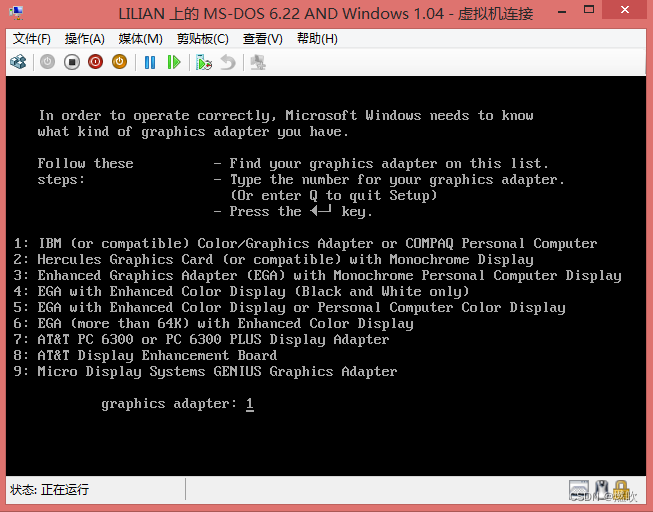Viewport: 653px width, 512px height.
Task: Minimize the virtual machine connection window
Action: click(562, 12)
